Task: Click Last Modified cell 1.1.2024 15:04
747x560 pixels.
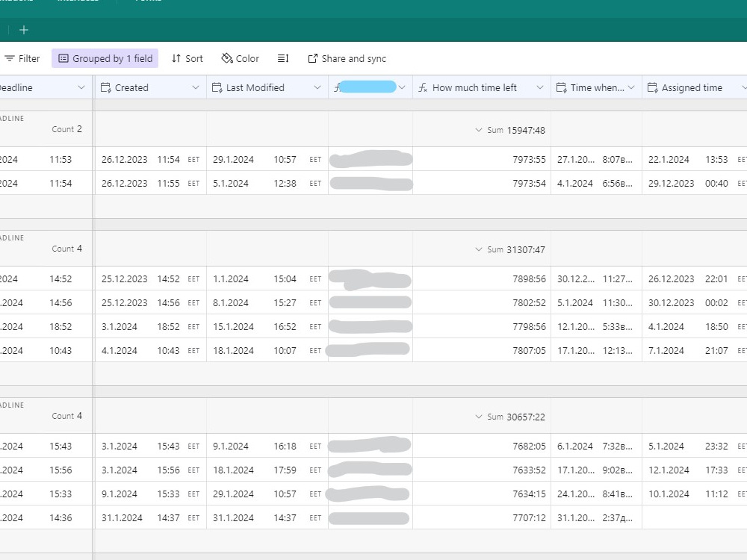Action: point(267,279)
